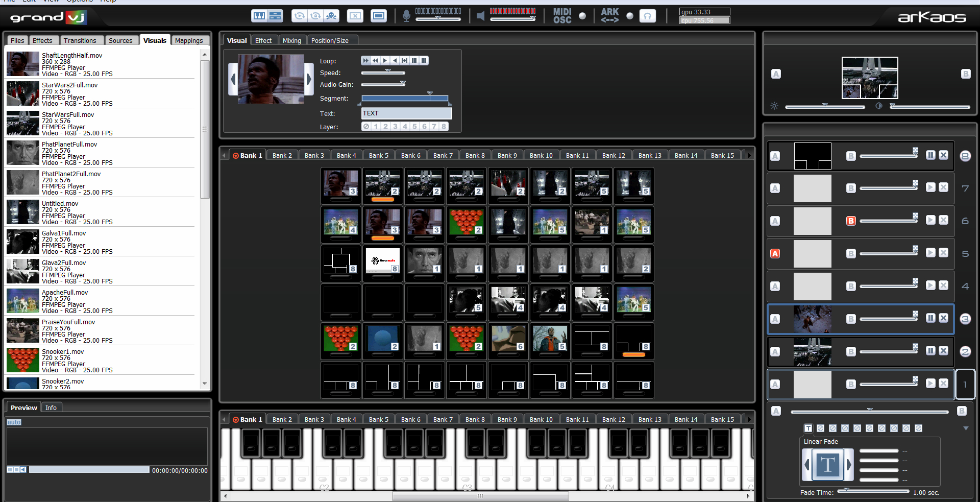Click the contrast half-circle icon in output panel
980x502 pixels.
coord(879,106)
